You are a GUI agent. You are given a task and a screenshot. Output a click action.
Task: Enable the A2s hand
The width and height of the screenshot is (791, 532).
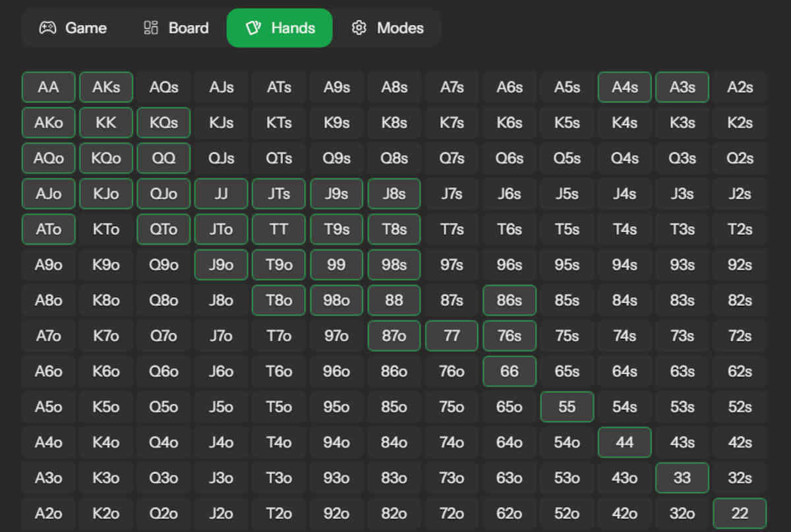[740, 87]
